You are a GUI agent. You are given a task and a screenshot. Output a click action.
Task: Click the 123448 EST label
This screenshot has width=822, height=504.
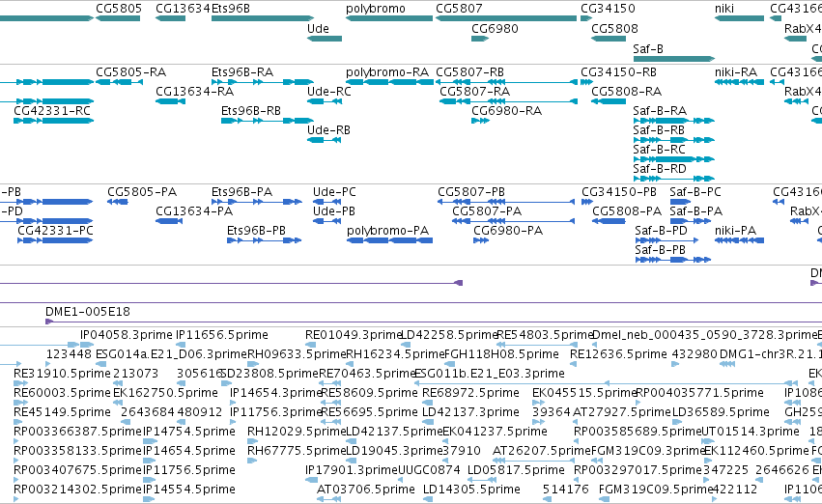click(69, 354)
